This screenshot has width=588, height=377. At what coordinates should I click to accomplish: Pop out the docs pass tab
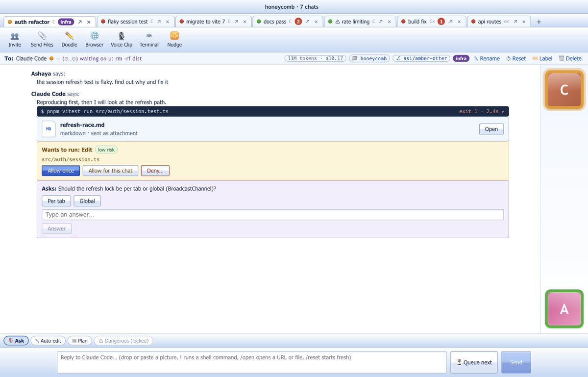(x=307, y=22)
